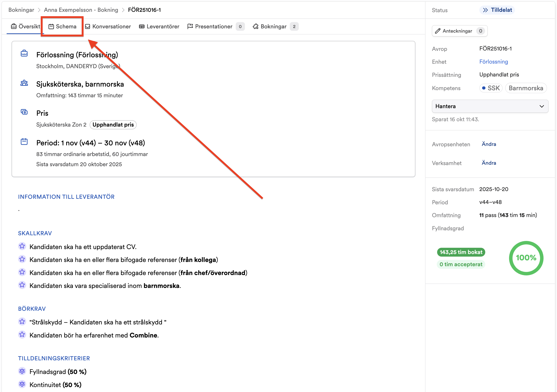557x392 pixels.
Task: Click the Barnmorska competence tag
Action: coord(526,88)
